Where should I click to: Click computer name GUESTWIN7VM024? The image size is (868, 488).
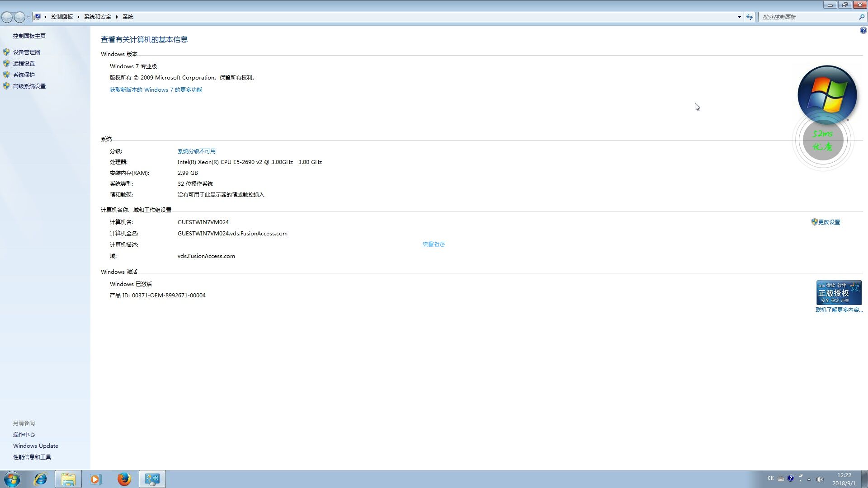(x=203, y=222)
